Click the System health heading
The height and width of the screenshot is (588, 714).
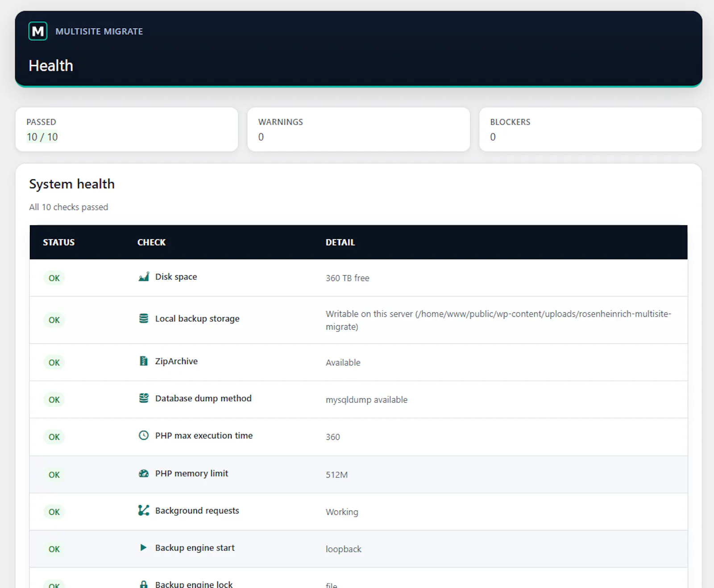click(x=72, y=184)
